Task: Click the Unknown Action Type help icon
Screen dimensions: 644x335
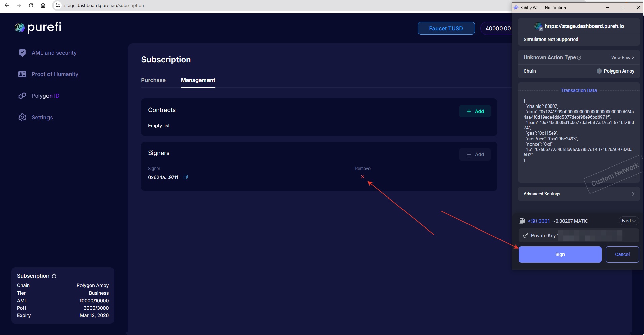Action: tap(579, 58)
